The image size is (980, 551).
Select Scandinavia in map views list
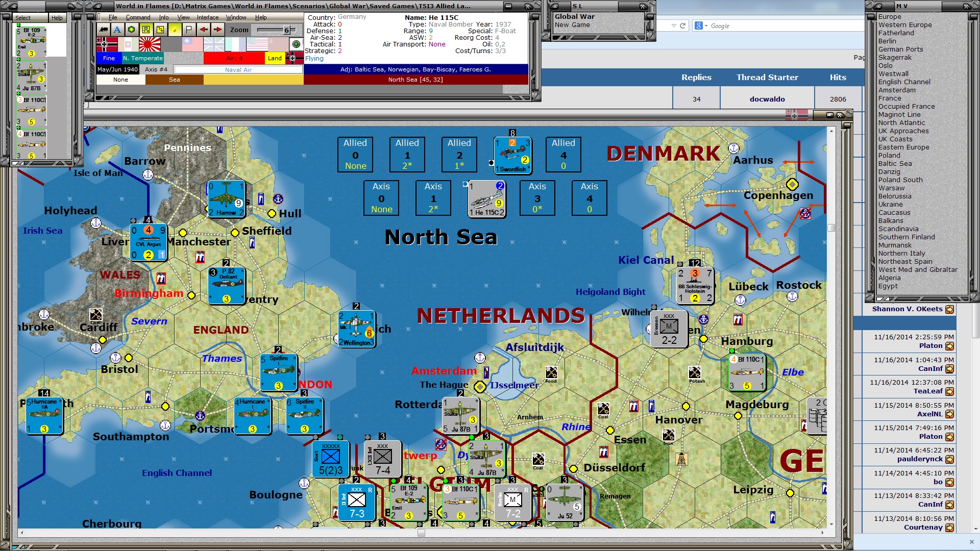(x=898, y=229)
